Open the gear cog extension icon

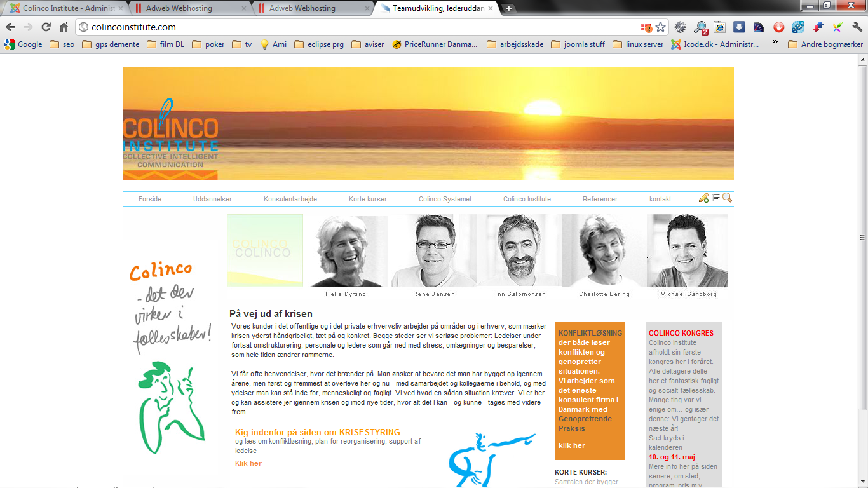pyautogui.click(x=681, y=27)
